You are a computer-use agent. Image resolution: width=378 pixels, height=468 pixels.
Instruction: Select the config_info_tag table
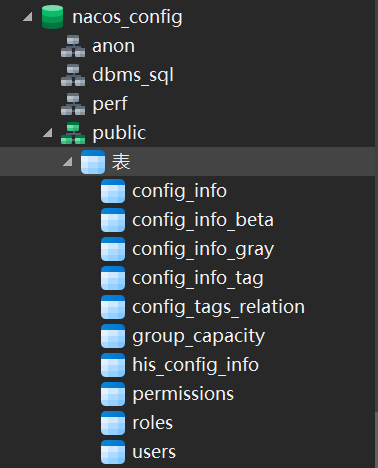pyautogui.click(x=198, y=279)
